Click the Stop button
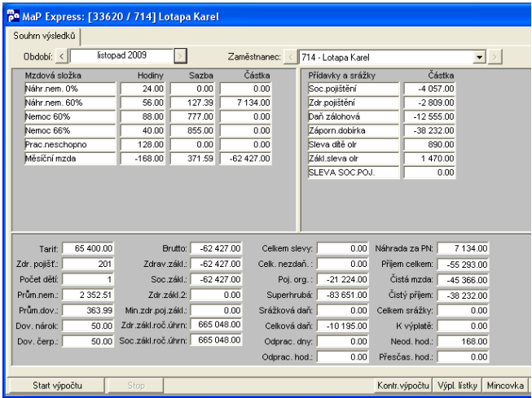Image resolution: width=532 pixels, height=398 pixels. tap(136, 386)
